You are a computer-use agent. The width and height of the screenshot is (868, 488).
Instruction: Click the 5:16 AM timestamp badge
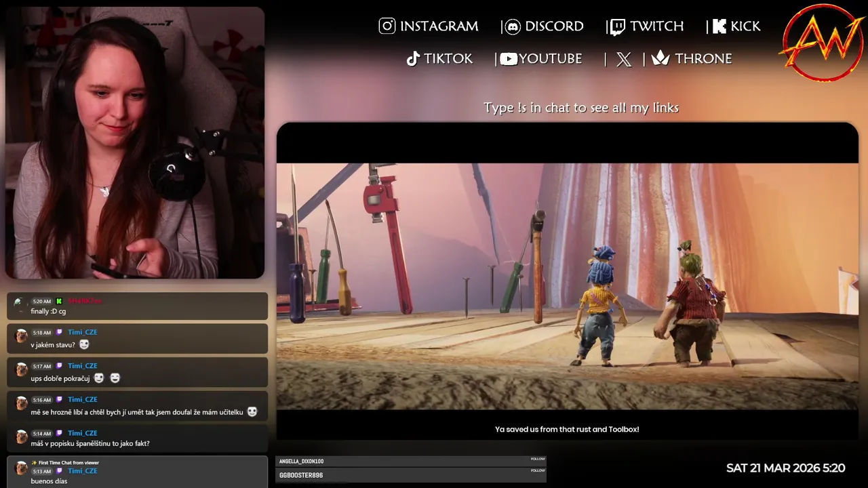pos(42,400)
